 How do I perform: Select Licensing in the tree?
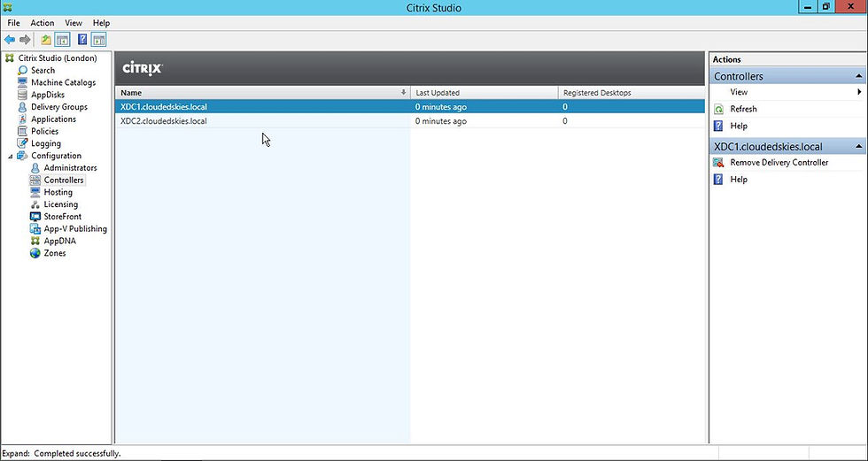coord(61,204)
